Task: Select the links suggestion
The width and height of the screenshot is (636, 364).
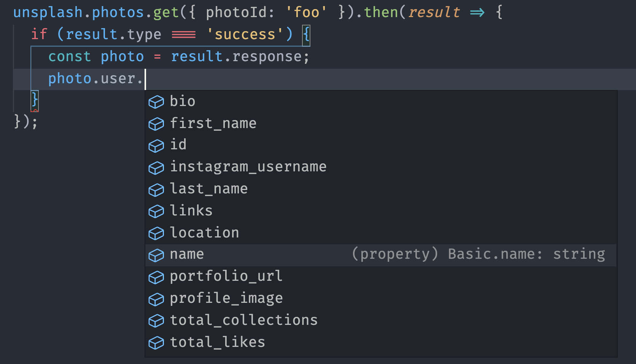Action: pyautogui.click(x=381, y=211)
